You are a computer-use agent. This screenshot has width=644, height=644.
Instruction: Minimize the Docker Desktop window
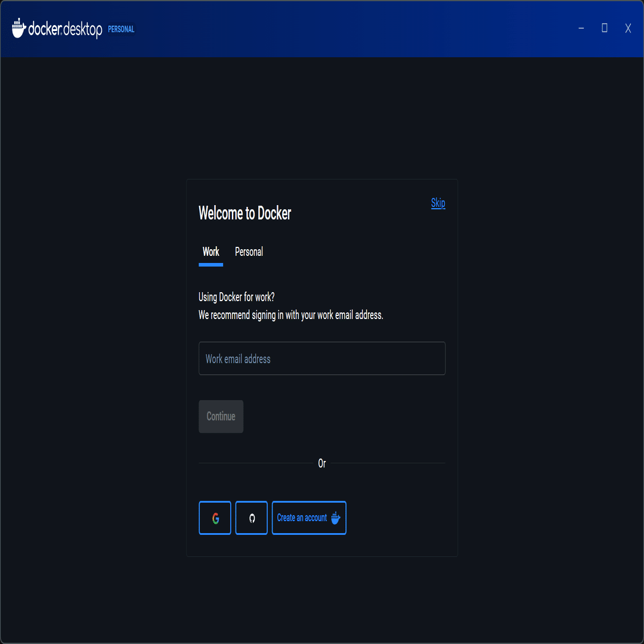[581, 28]
